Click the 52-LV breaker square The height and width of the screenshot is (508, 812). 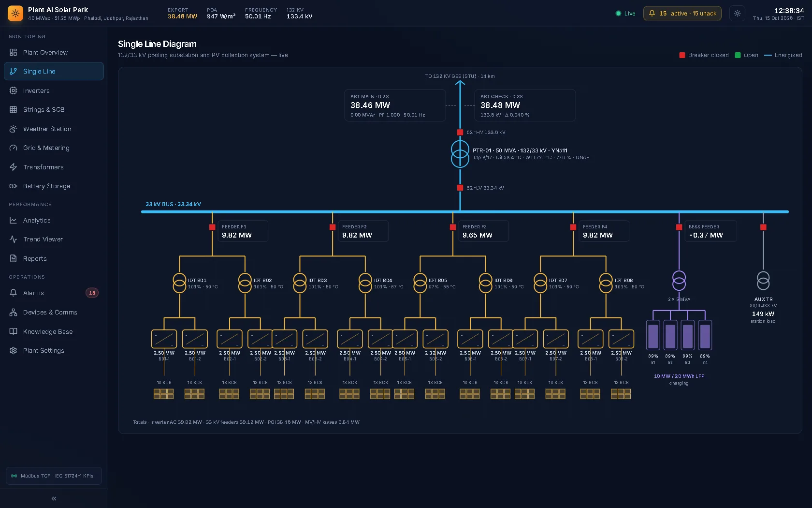(460, 188)
